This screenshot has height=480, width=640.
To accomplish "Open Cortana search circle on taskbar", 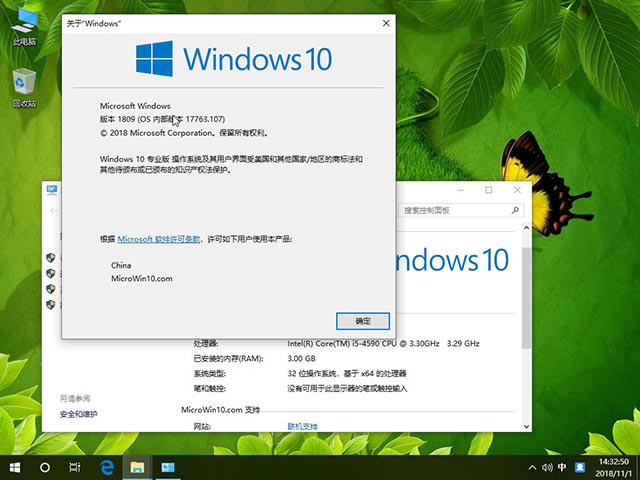I will [x=45, y=467].
